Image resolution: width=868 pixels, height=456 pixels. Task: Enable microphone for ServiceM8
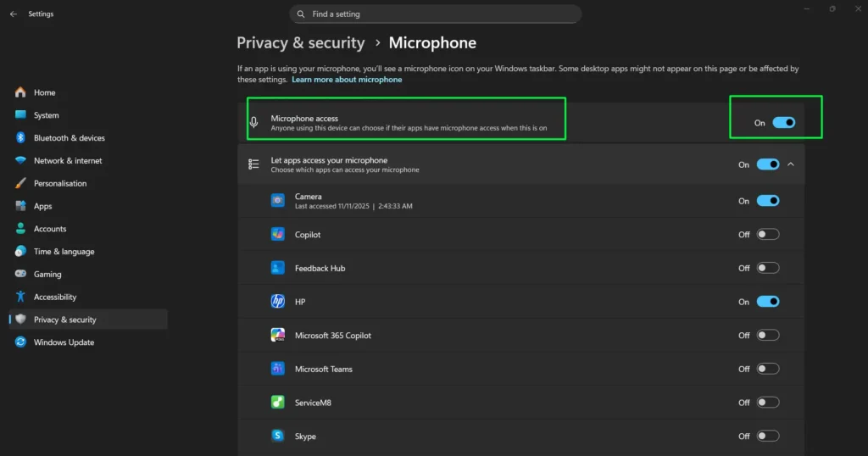pyautogui.click(x=768, y=403)
